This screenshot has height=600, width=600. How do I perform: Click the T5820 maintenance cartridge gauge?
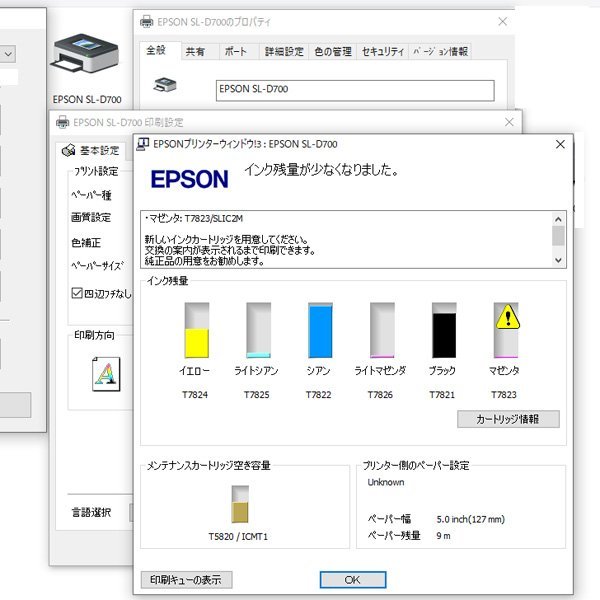pyautogui.click(x=240, y=504)
